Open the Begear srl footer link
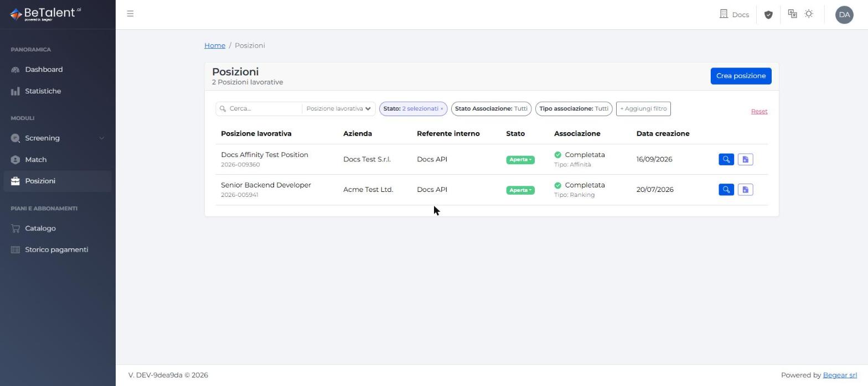The width and height of the screenshot is (868, 386). point(840,375)
